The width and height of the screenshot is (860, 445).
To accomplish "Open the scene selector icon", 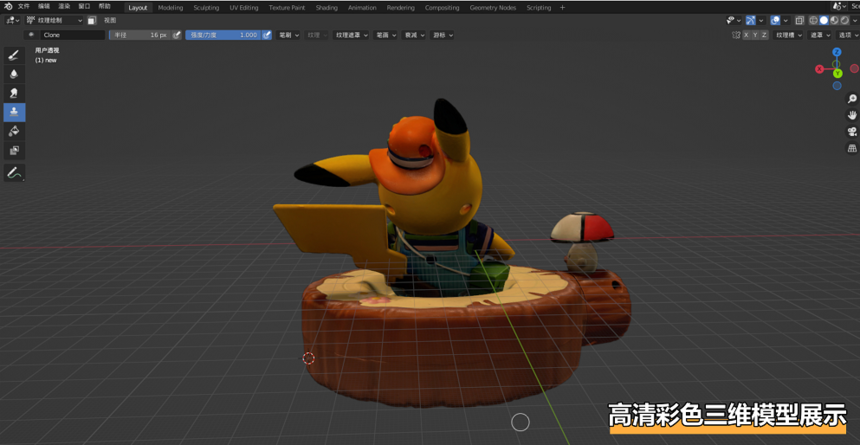I will [837, 7].
